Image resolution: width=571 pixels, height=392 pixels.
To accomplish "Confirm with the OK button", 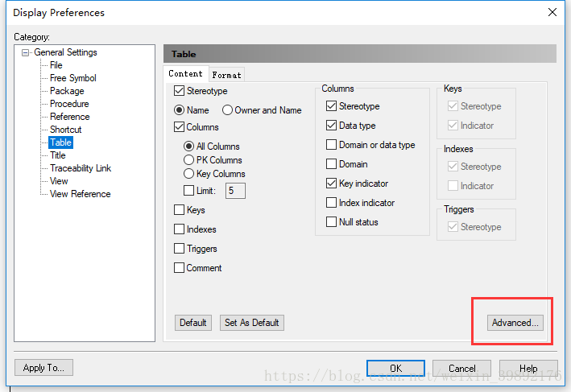I will click(x=396, y=369).
